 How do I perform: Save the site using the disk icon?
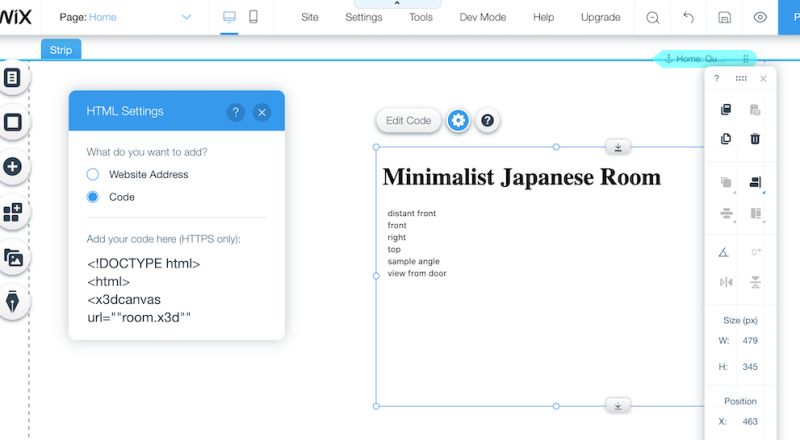(724, 17)
